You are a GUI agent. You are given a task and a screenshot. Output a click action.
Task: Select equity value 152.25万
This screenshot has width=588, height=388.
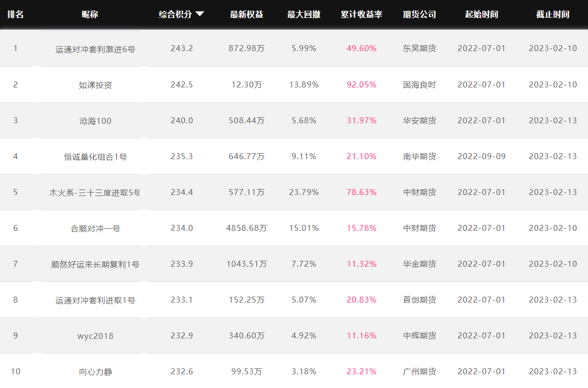247,300
